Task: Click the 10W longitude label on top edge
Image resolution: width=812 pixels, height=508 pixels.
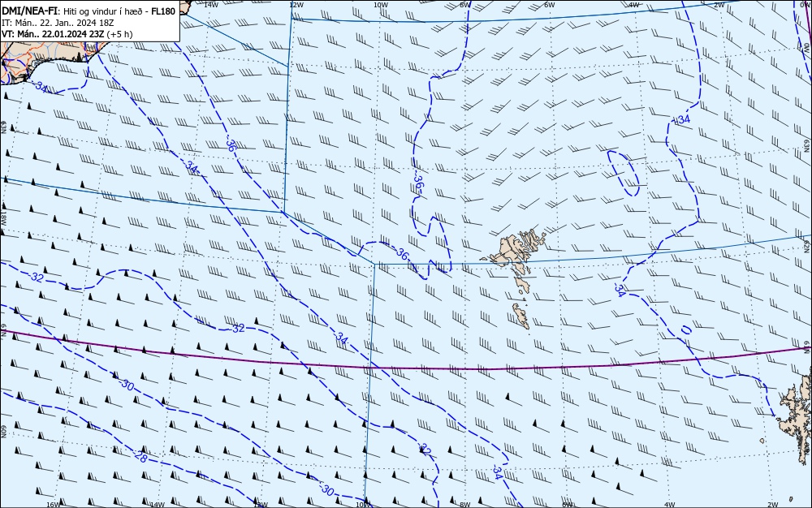Action: [381, 5]
